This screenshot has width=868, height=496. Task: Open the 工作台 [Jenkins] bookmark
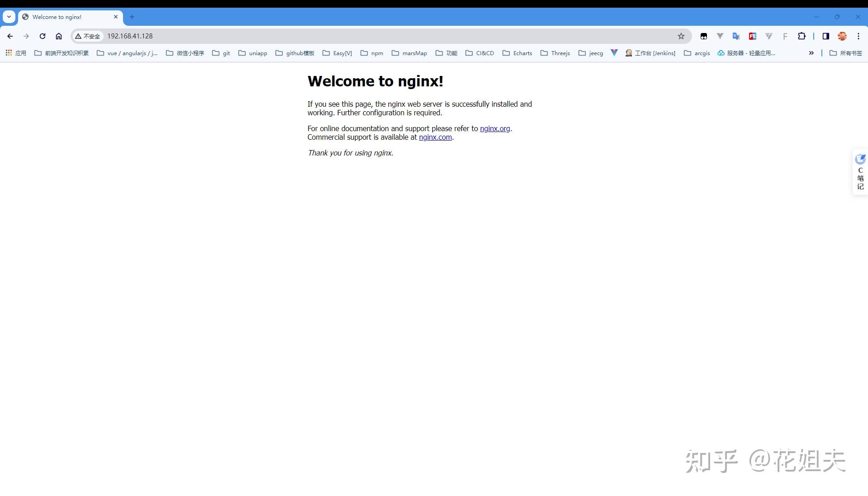(x=650, y=53)
